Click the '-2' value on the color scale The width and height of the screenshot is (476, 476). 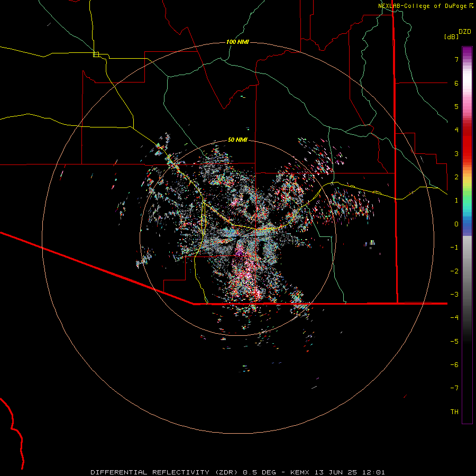tap(454, 271)
